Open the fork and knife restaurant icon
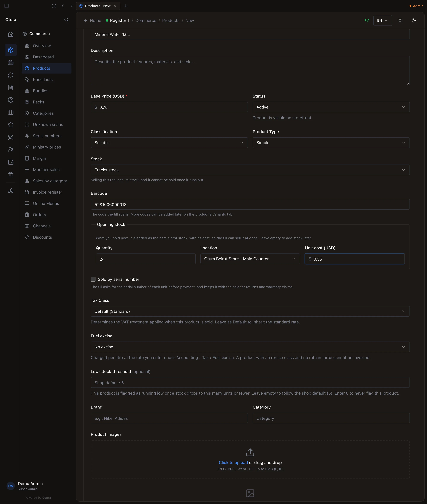Image resolution: width=427 pixels, height=504 pixels. pos(11,137)
